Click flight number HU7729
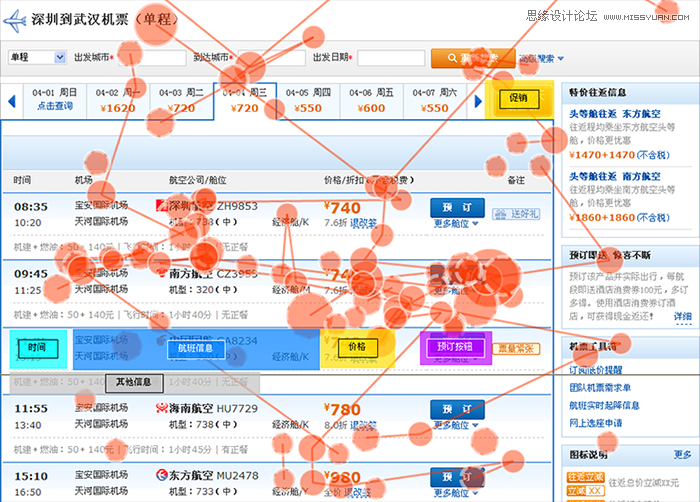The image size is (700, 502). 237,409
